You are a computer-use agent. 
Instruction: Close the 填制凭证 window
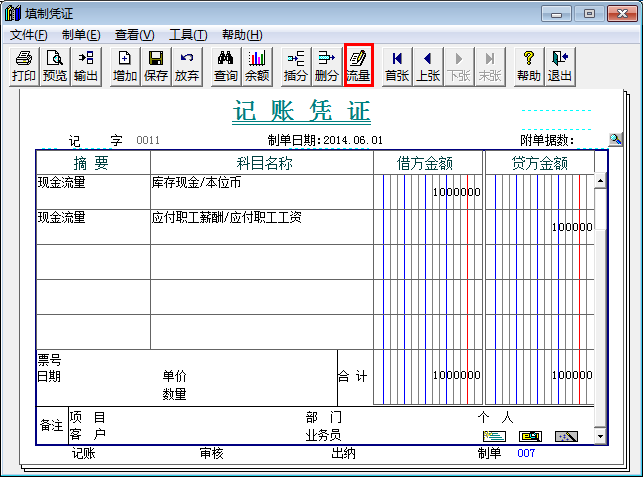coord(622,14)
